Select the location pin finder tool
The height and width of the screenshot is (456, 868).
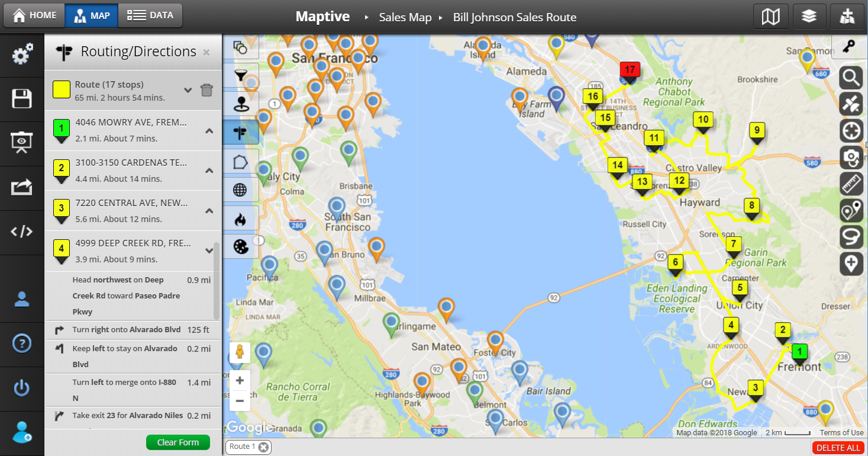[240, 104]
